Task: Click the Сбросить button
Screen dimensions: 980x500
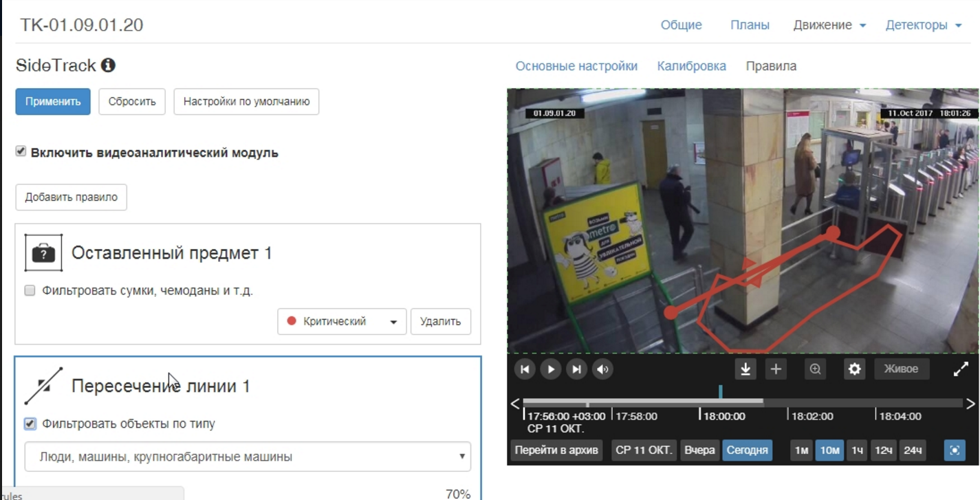Action: pos(132,102)
